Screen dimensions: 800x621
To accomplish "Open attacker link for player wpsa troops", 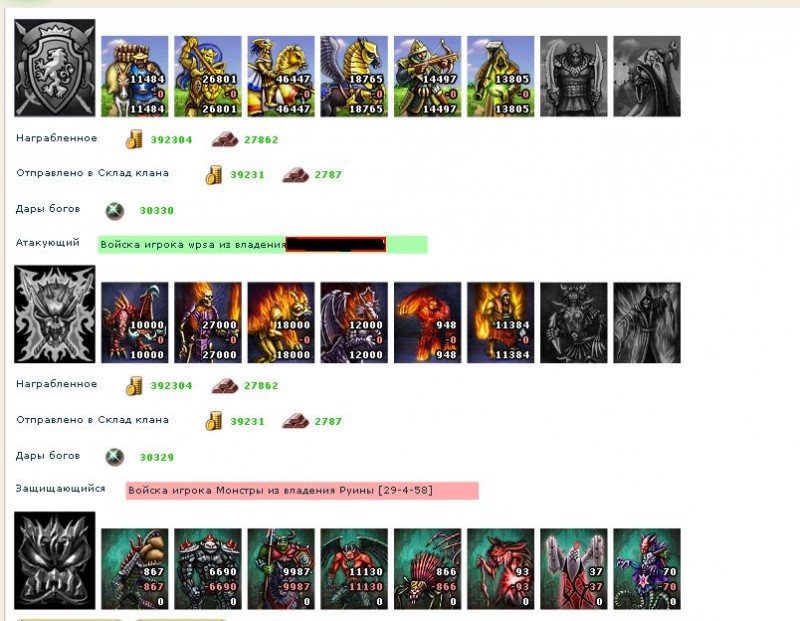I will (262, 244).
